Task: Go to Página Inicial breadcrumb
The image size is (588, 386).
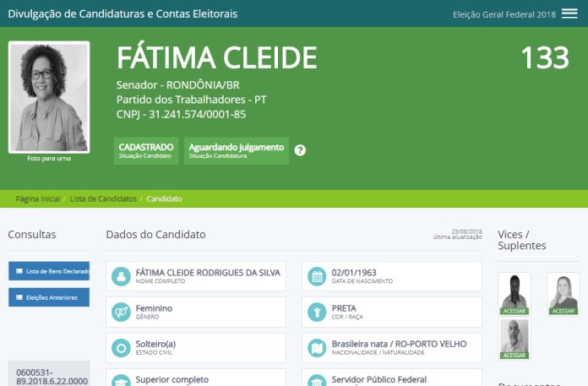Action: pyautogui.click(x=38, y=199)
